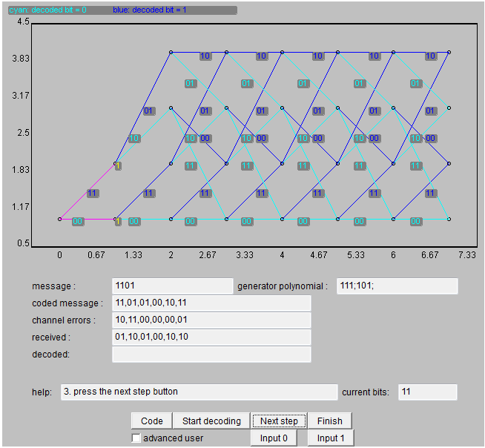This screenshot has height=448, width=485.
Task: Advance with the Next step button
Action: click(279, 421)
